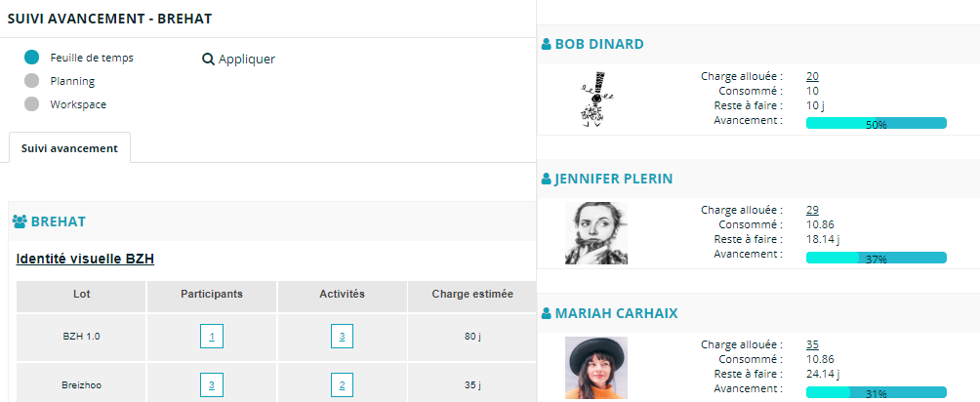Click the magnifier icon beside Appliquer

(208, 60)
